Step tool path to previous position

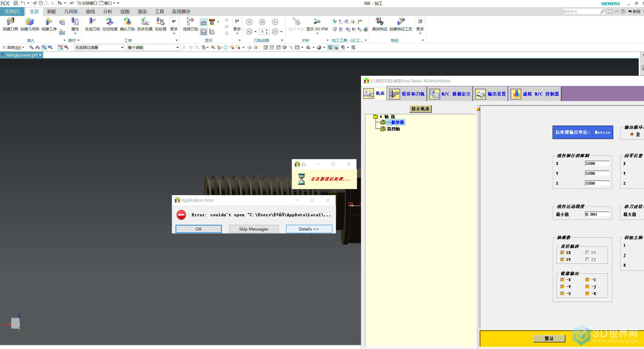click(249, 32)
